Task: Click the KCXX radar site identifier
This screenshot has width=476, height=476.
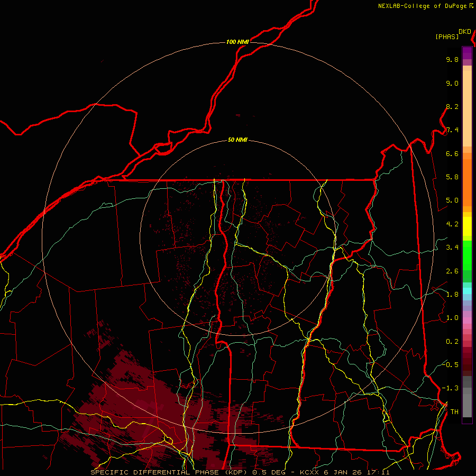Action: pyautogui.click(x=310, y=472)
